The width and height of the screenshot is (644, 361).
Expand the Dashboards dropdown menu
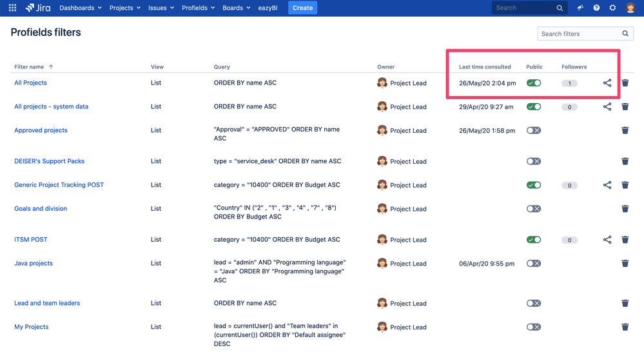tap(81, 8)
